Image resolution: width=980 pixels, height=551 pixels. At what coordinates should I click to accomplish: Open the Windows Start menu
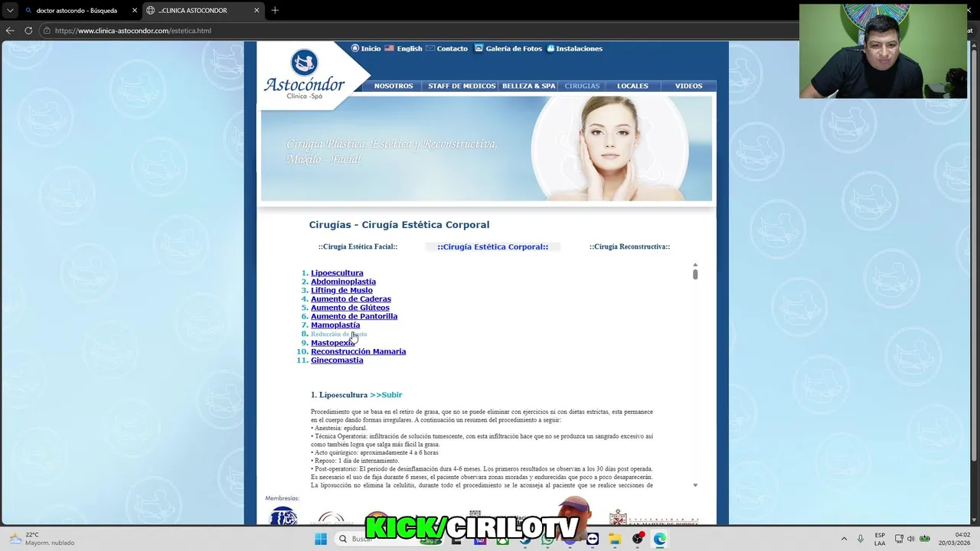(x=321, y=539)
